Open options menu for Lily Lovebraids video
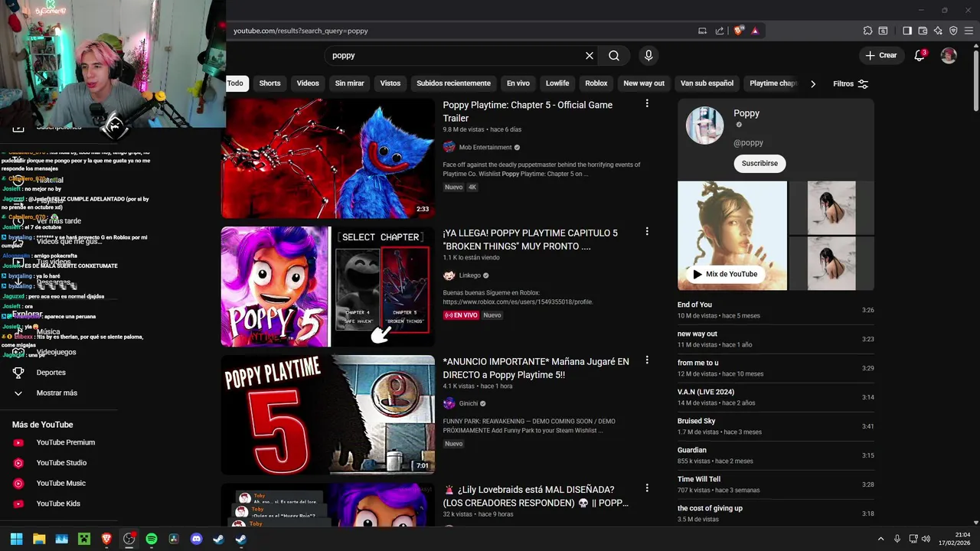The width and height of the screenshot is (980, 551). pyautogui.click(x=647, y=487)
